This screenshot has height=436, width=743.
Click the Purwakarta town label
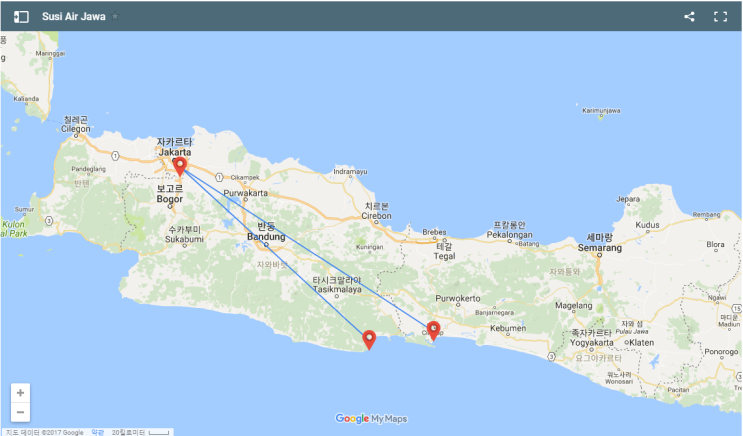click(245, 193)
